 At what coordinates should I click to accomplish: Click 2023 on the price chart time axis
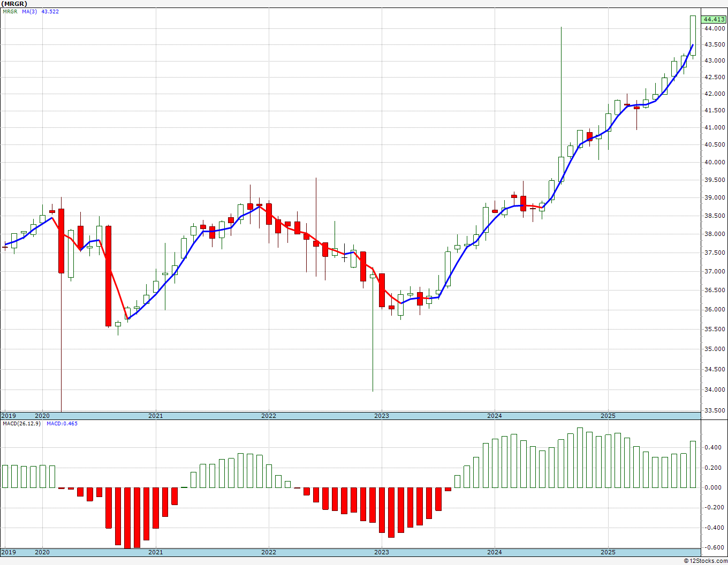coord(381,416)
